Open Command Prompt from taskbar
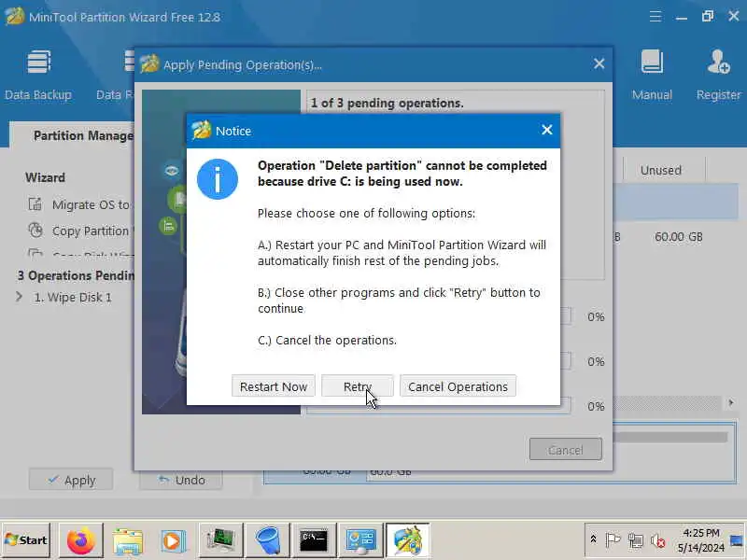Screen dimensions: 747x560 (x=314, y=540)
